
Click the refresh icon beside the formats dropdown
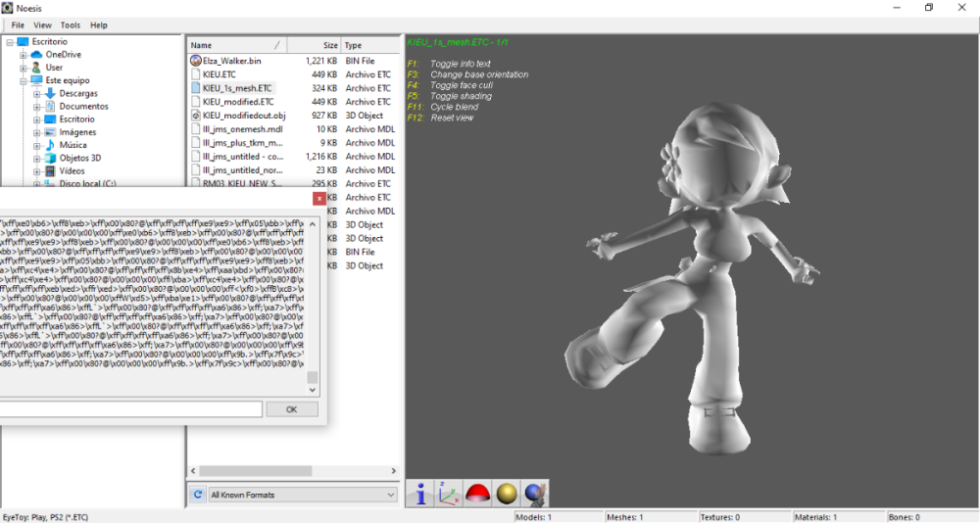197,495
